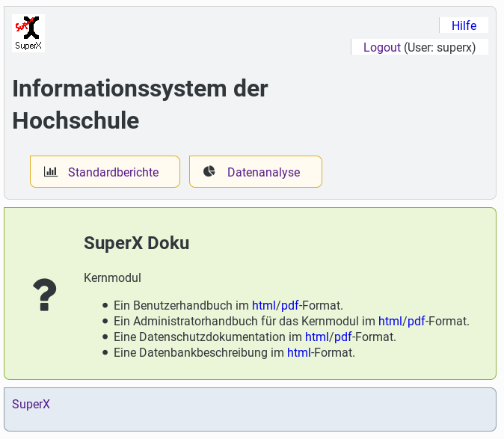Open Datenbankbeschreibung html link
Screen dimensions: 504x439
click(298, 352)
